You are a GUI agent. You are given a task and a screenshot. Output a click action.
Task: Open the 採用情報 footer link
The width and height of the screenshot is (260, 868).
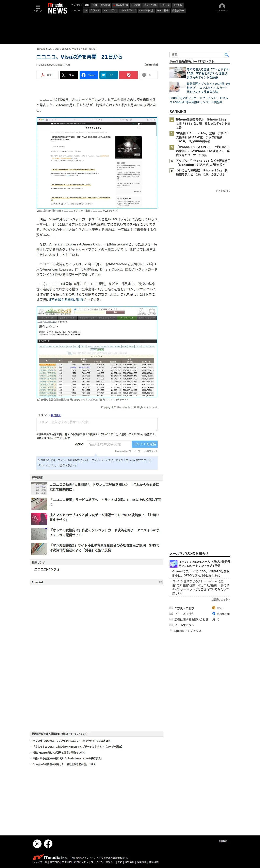pyautogui.click(x=142, y=862)
